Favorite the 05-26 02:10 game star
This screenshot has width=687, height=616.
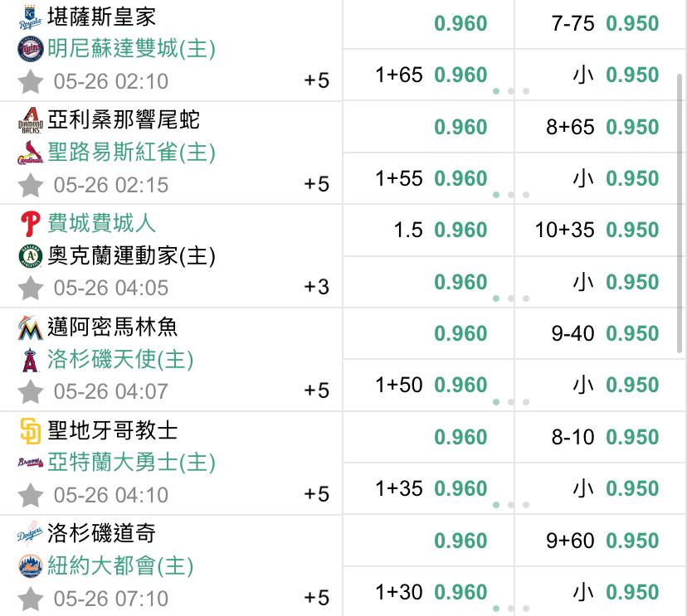[31, 81]
